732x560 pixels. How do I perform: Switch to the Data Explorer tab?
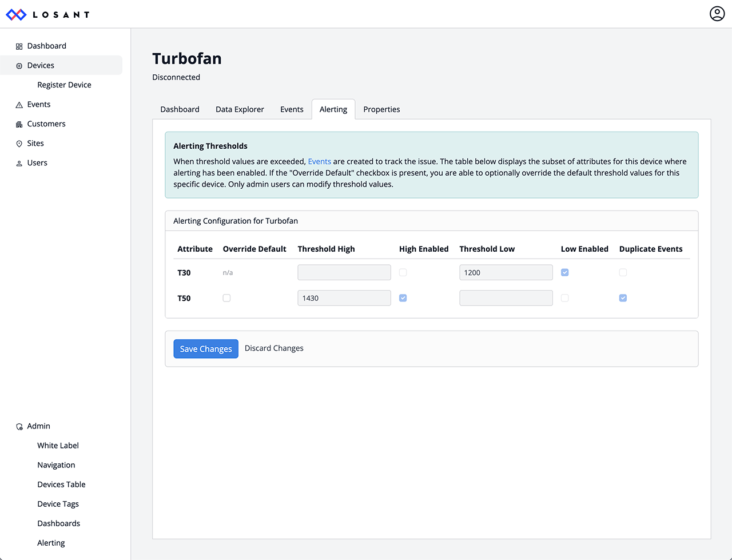click(x=240, y=109)
